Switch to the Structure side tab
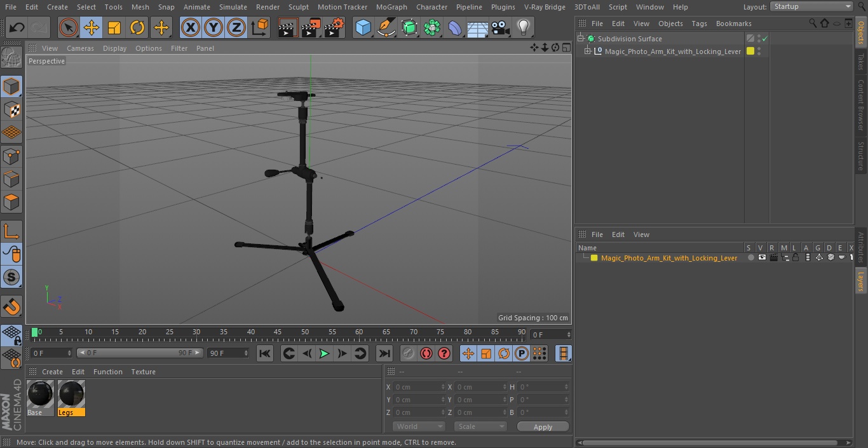 tap(861, 156)
